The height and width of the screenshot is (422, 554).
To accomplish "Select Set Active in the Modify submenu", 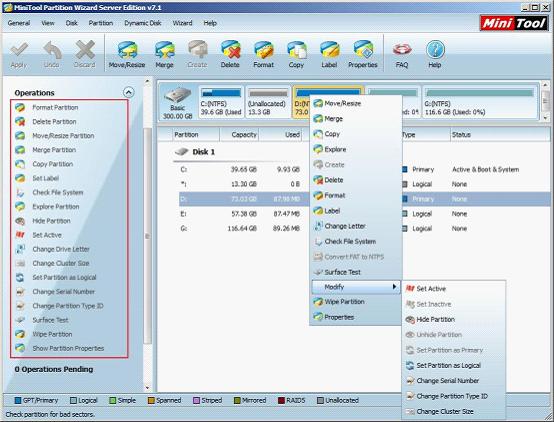I will [x=454, y=288].
